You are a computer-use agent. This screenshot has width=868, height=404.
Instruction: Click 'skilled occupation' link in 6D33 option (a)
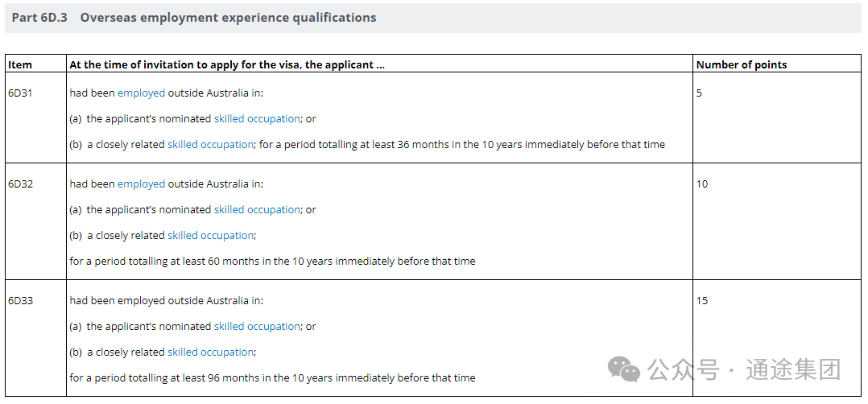(x=257, y=327)
